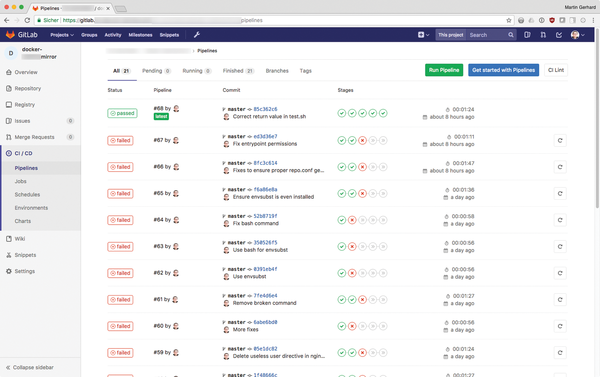600x377 pixels.
Task: Open Overview in the sidebar
Action: (26, 72)
